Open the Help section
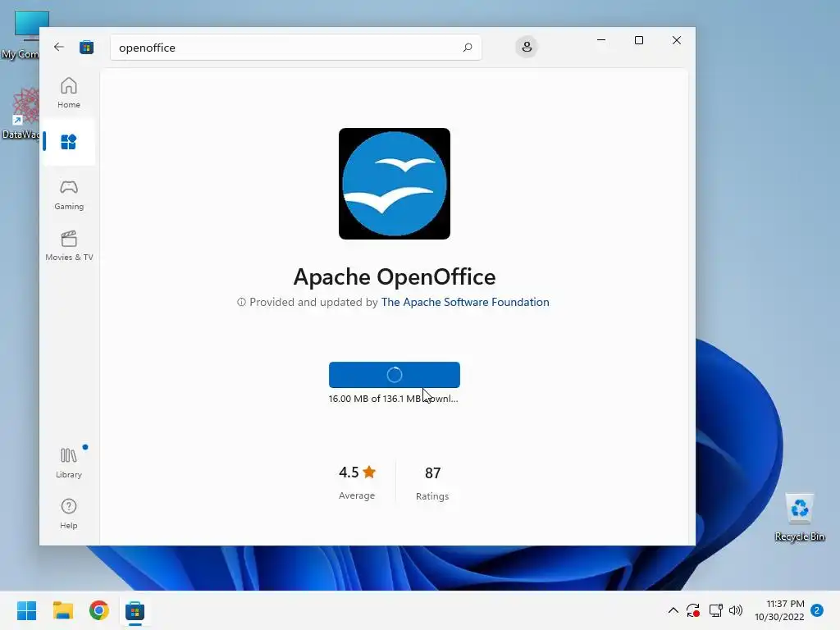This screenshot has width=840, height=630. click(69, 514)
